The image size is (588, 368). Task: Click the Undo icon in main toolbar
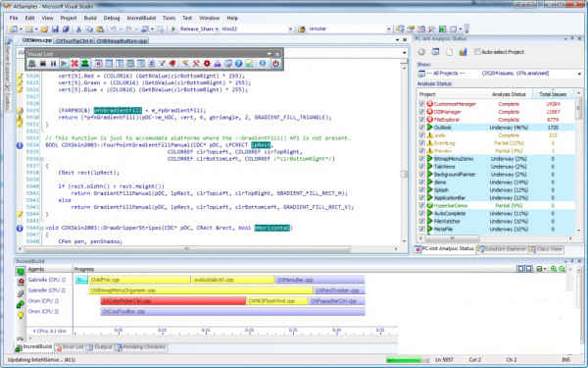tap(113, 28)
